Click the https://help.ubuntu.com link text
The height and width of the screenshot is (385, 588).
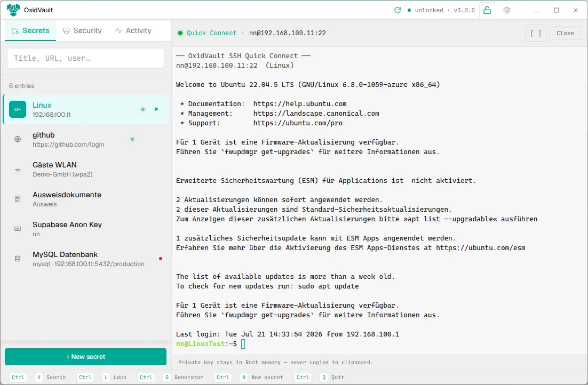point(300,104)
